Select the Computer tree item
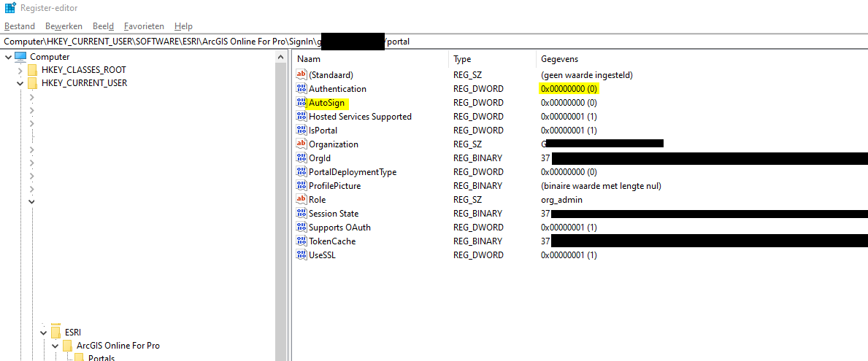 click(50, 56)
